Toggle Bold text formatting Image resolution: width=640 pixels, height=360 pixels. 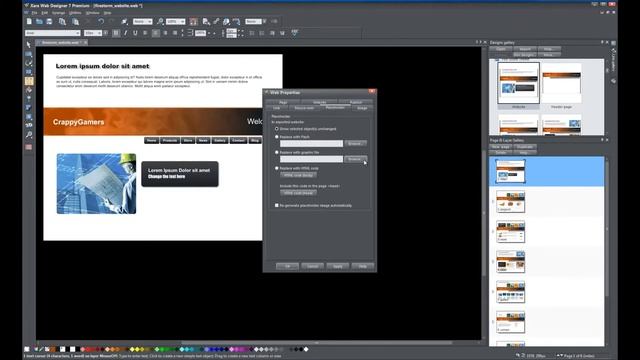coord(116,33)
